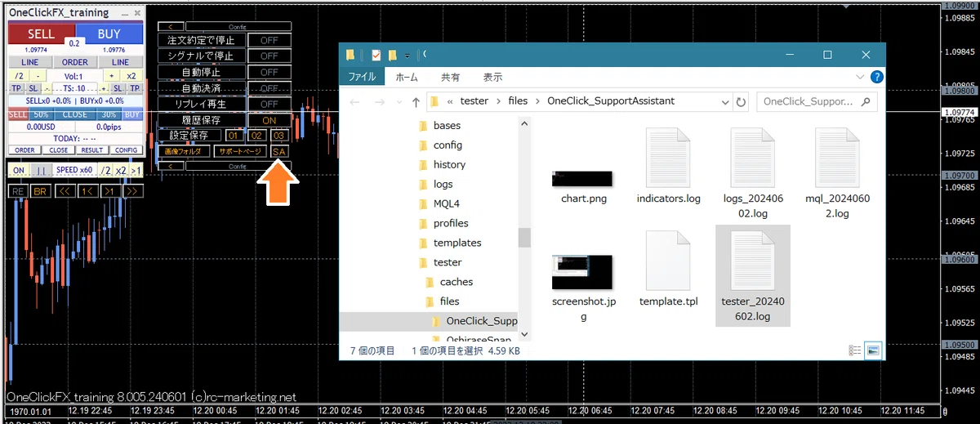Refresh the Explorer folder view
This screenshot has width=980, height=424.
point(741,102)
